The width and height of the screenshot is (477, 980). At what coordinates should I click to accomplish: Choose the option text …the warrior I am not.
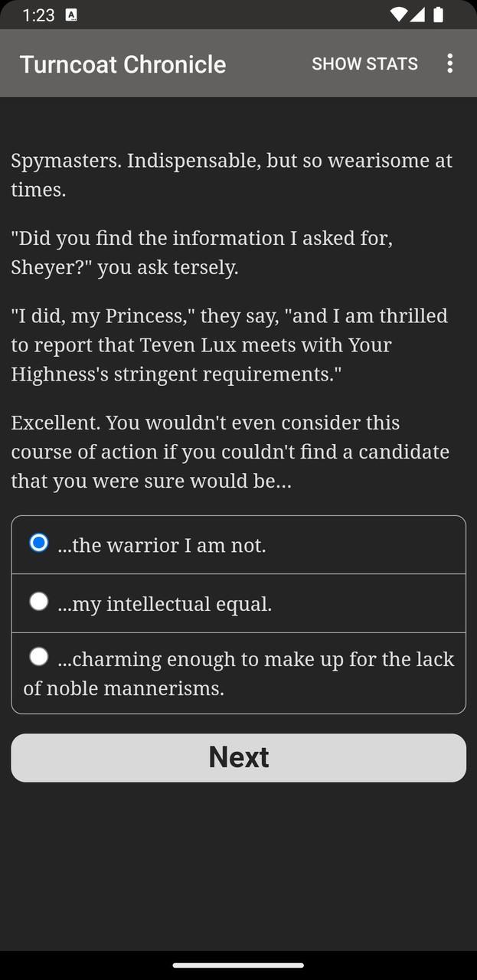pos(162,545)
